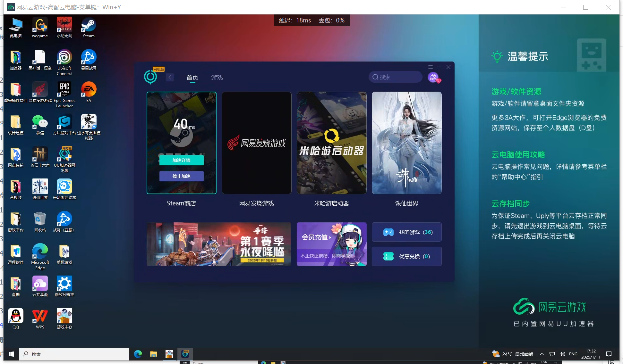Image resolution: width=623 pixels, height=364 pixels.
Task: Select 米哈游启动器 game card
Action: (x=331, y=143)
